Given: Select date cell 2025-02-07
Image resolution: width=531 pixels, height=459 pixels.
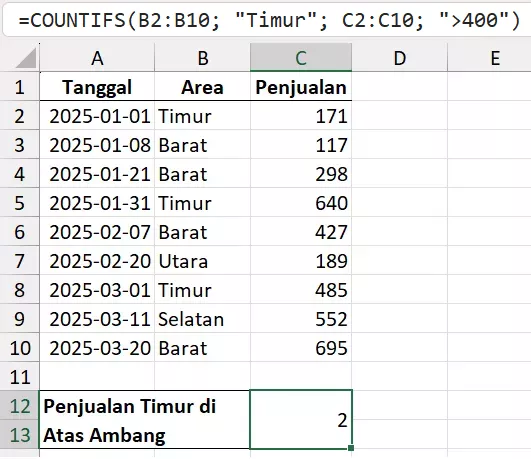Looking at the screenshot, I should (97, 232).
